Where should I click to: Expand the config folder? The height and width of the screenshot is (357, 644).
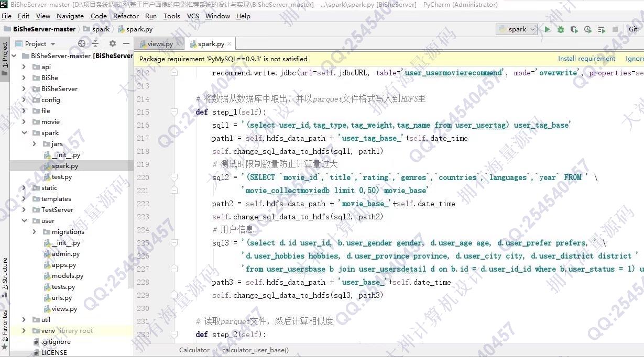[x=24, y=100]
